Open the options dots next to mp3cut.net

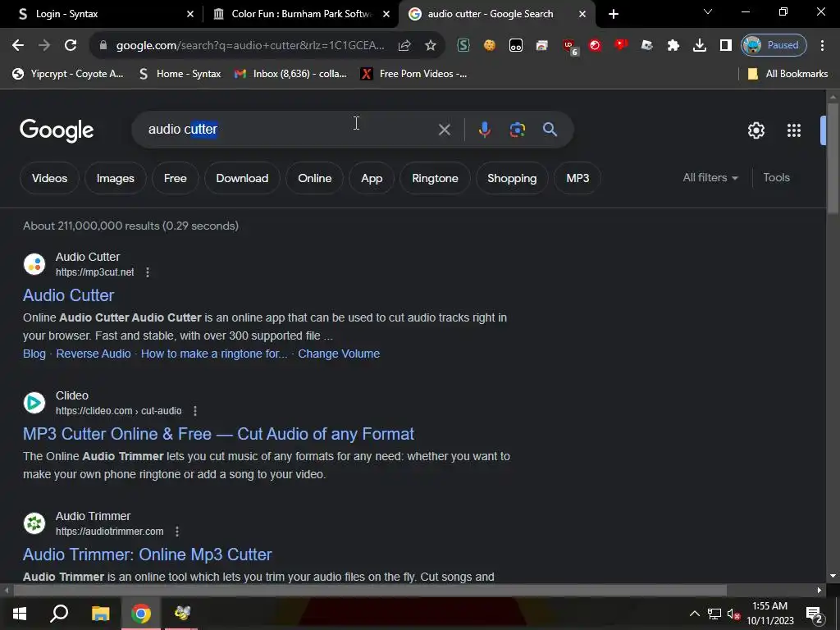(x=148, y=272)
